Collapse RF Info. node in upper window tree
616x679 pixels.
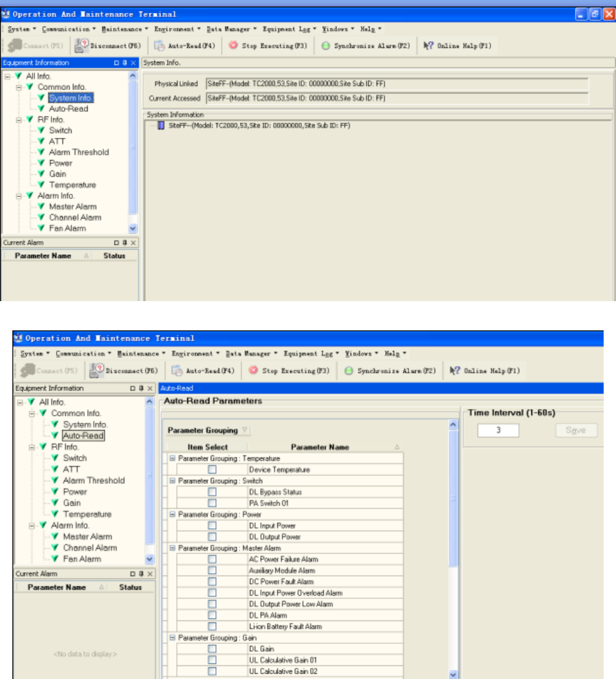[x=19, y=120]
